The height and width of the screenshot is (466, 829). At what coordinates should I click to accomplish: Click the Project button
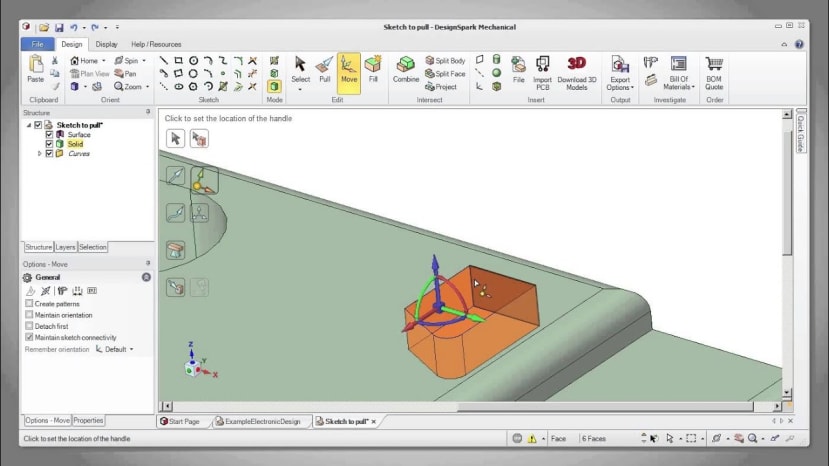pos(441,87)
